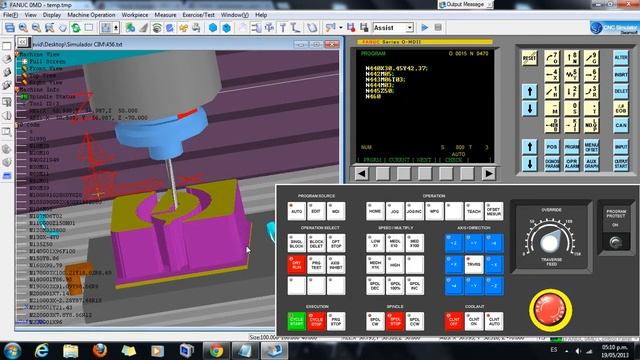This screenshot has height=360, width=640.
Task: Expand the G code tree node
Action: 18,125
